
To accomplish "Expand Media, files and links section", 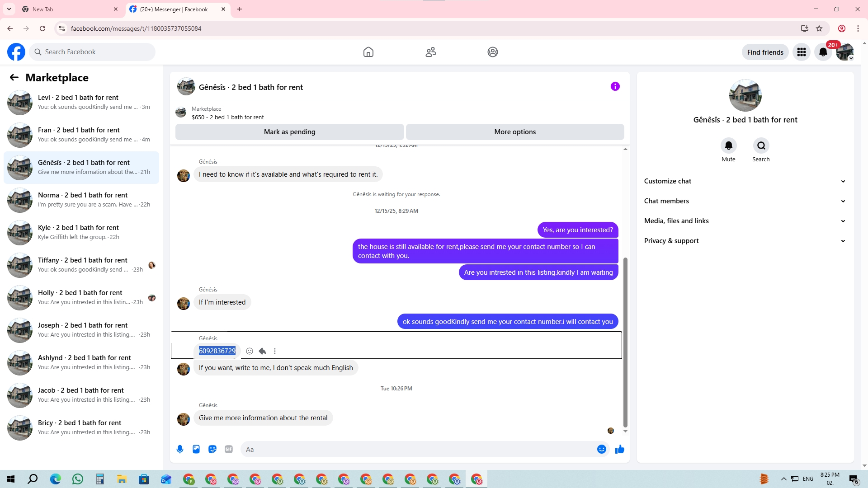I will (745, 221).
